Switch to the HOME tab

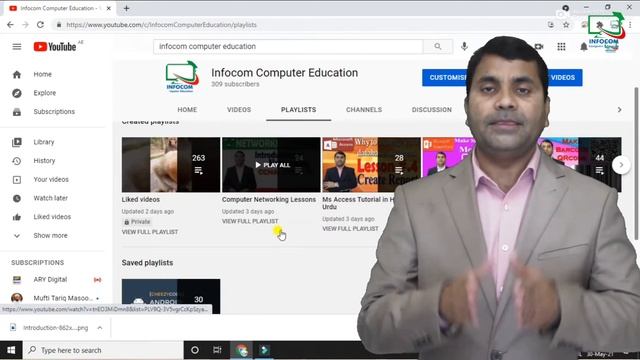[187, 109]
